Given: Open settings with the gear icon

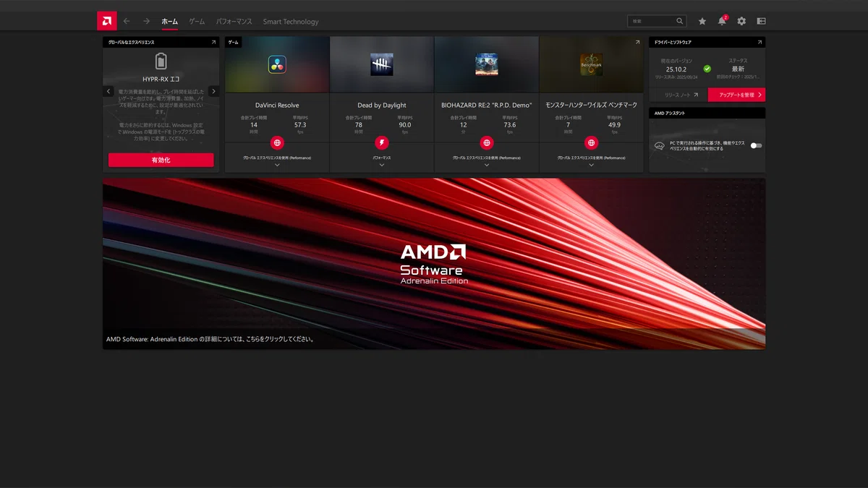Looking at the screenshot, I should [741, 21].
